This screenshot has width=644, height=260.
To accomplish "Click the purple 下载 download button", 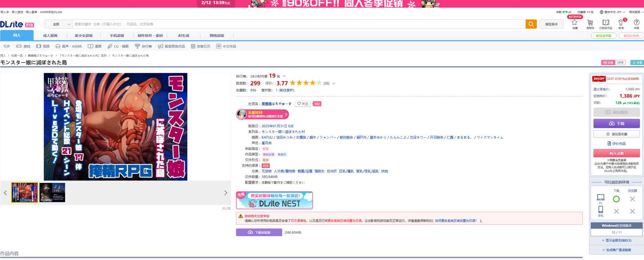I will point(616,123).
